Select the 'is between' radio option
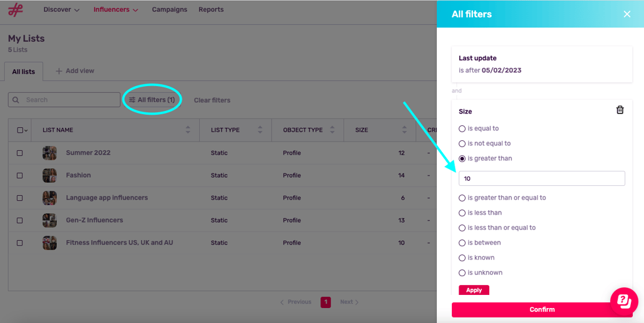 [462, 243]
